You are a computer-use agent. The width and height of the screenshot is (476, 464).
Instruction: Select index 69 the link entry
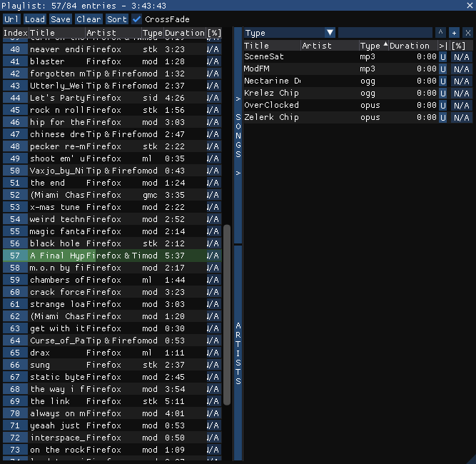tap(112, 401)
